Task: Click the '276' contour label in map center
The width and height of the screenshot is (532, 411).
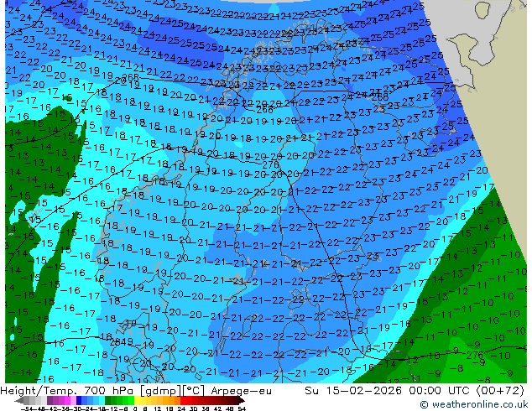Action: point(270,164)
